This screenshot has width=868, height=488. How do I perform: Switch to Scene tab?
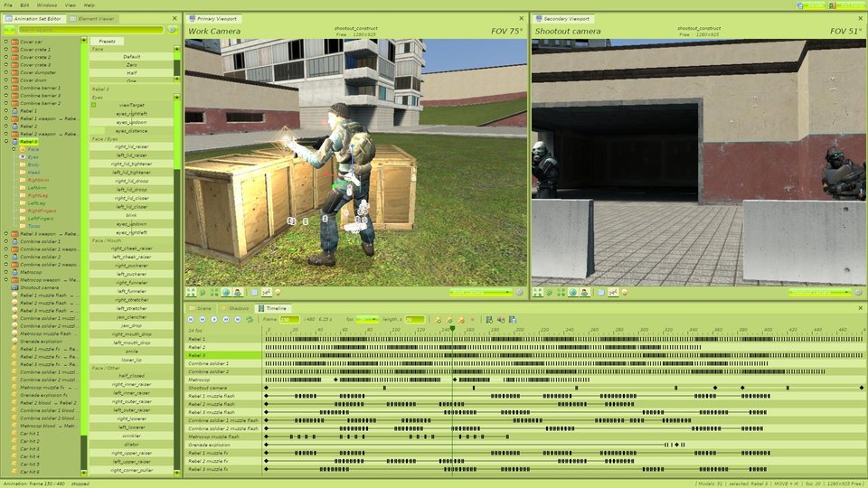click(201, 308)
